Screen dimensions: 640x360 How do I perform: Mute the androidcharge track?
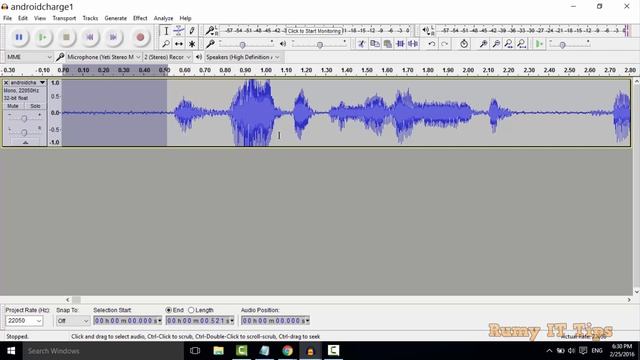pyautogui.click(x=13, y=106)
